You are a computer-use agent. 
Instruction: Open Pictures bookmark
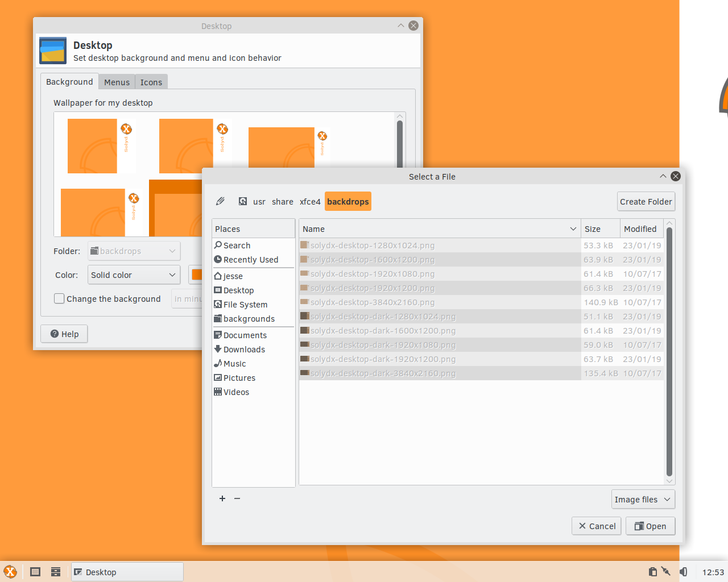pos(254,377)
